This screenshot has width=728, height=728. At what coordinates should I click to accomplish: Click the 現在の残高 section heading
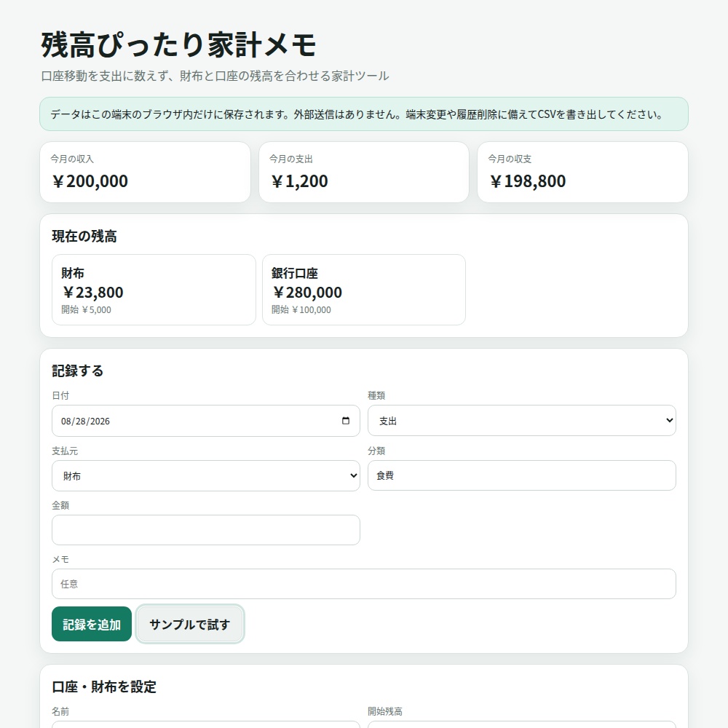point(84,237)
